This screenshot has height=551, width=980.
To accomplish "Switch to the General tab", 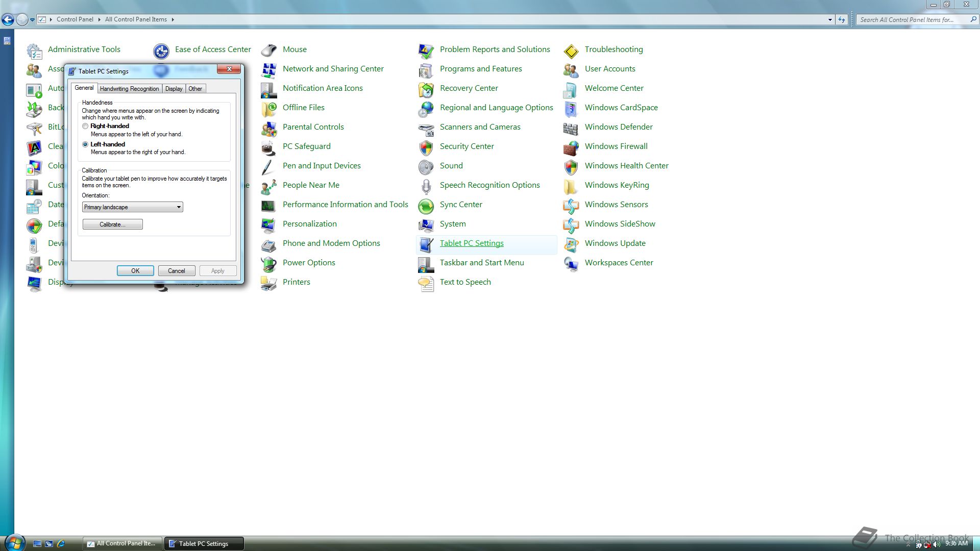I will (84, 88).
